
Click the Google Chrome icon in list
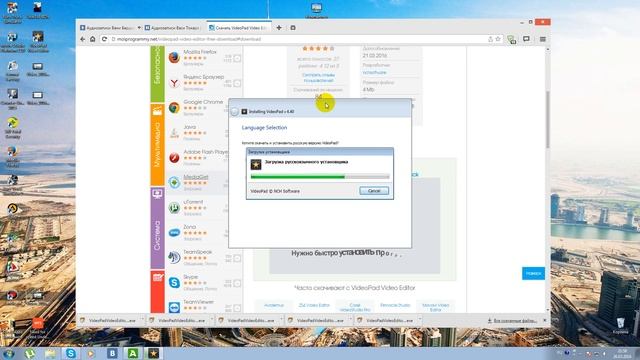174,108
